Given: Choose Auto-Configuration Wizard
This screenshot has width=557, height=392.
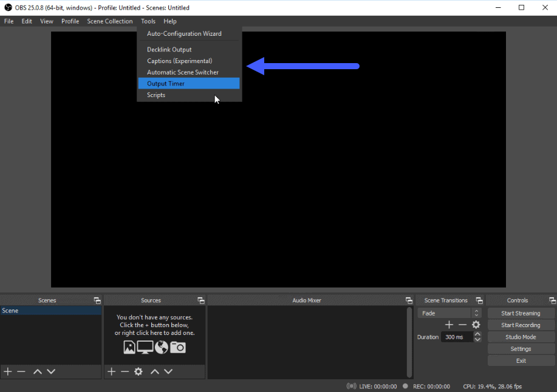Looking at the screenshot, I should pos(189,34).
